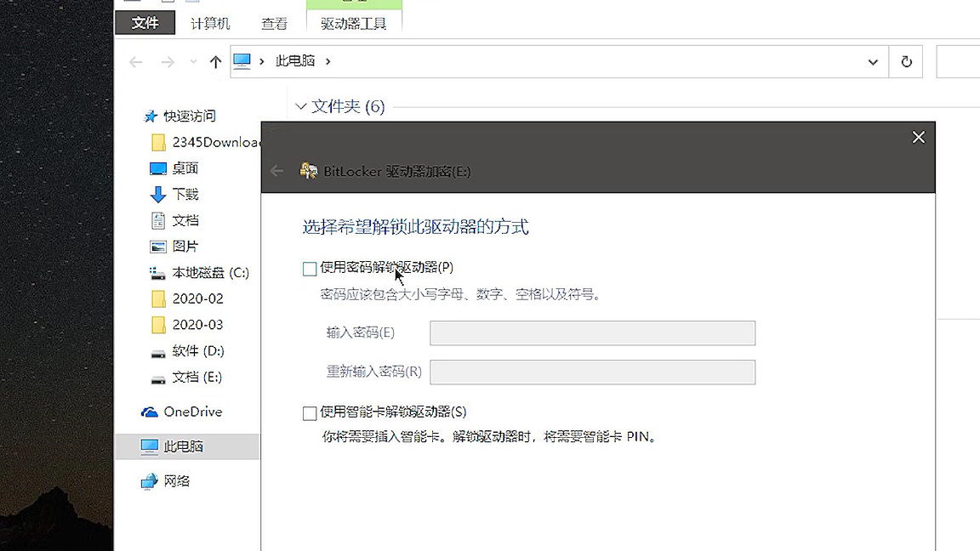Go up one folder level
Image resolution: width=980 pixels, height=551 pixels.
pyautogui.click(x=215, y=62)
